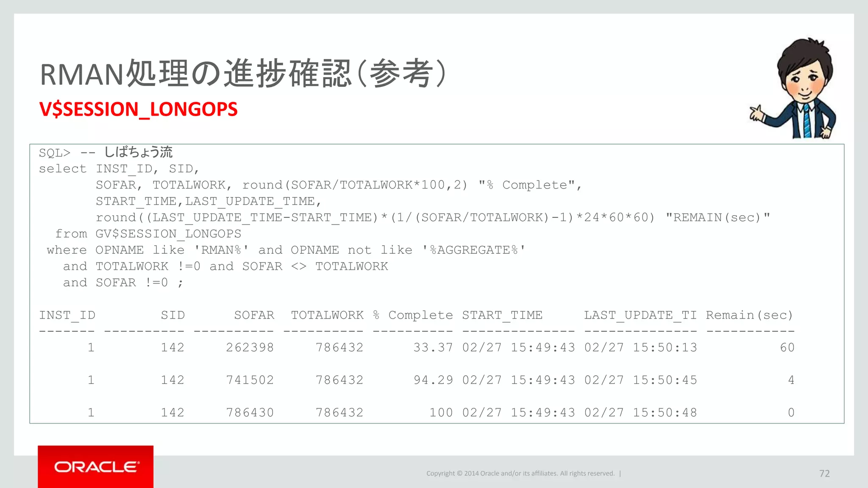
Task: Click the '"REMAIN(sec)"' alias in query
Action: [718, 217]
